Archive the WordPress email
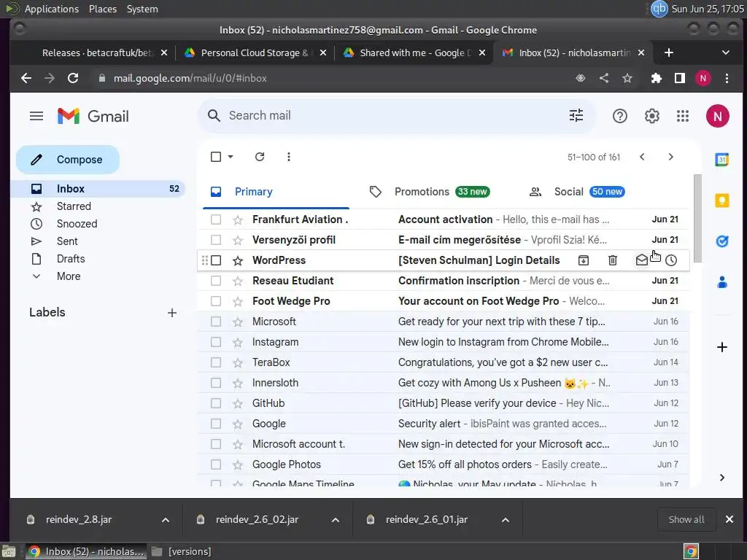747x560 pixels. pos(584,260)
